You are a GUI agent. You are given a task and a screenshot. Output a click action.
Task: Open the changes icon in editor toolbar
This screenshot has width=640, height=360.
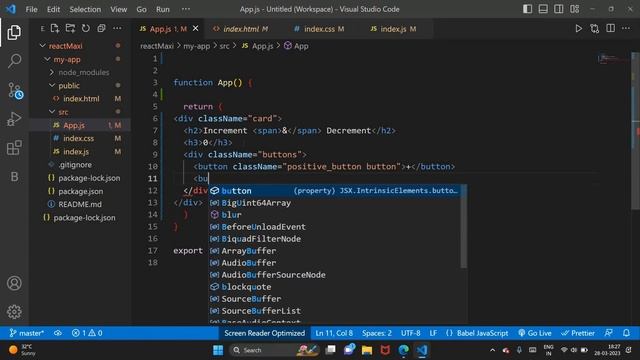coord(595,29)
